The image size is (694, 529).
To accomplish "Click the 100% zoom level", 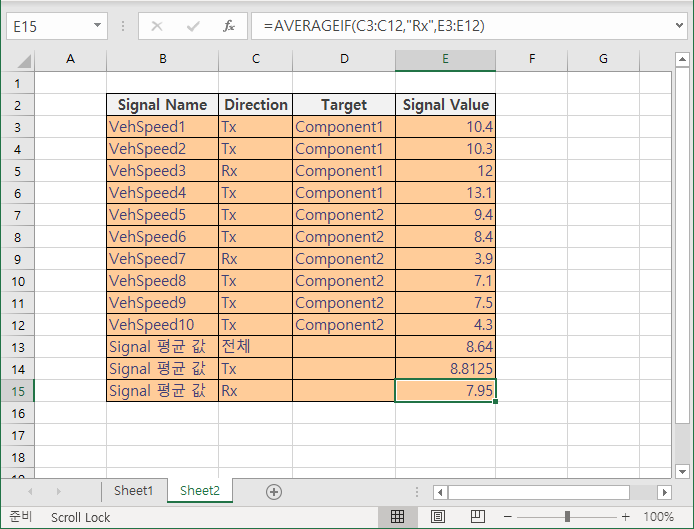I will pos(658,517).
